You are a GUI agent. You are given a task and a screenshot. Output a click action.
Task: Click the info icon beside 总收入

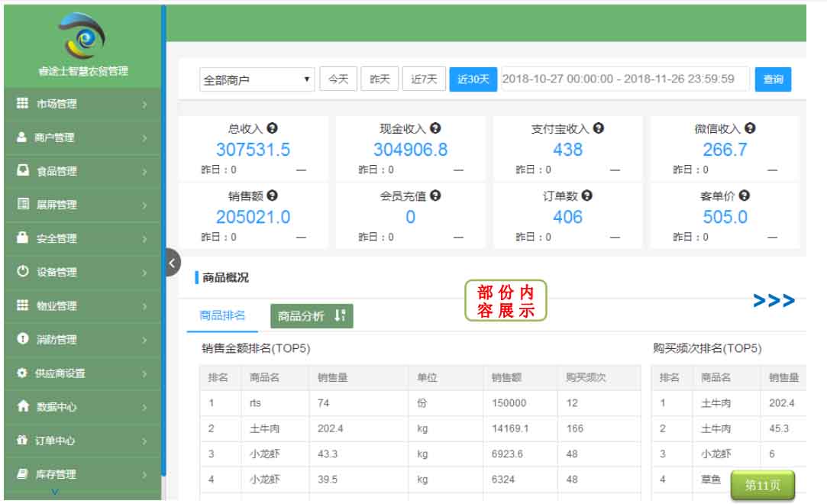271,128
